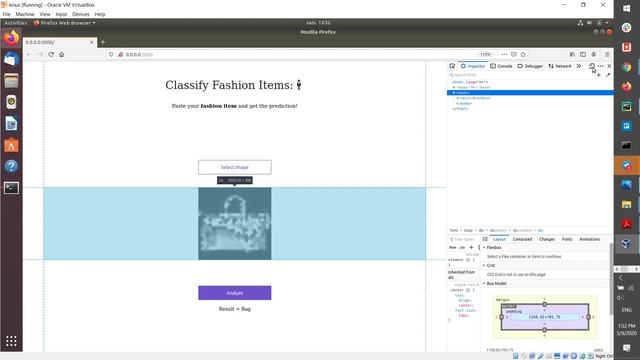Go to Firefox home page icon
The width and height of the screenshot is (640, 360).
pos(62,54)
